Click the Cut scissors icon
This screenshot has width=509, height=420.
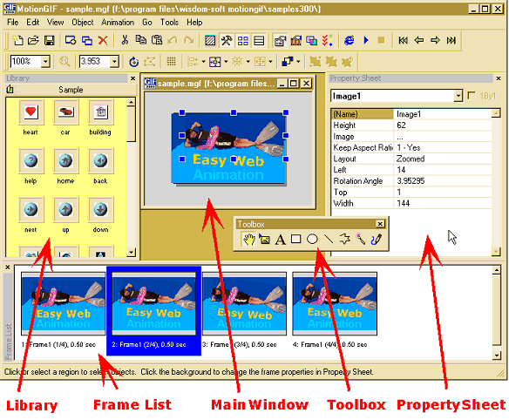point(125,40)
